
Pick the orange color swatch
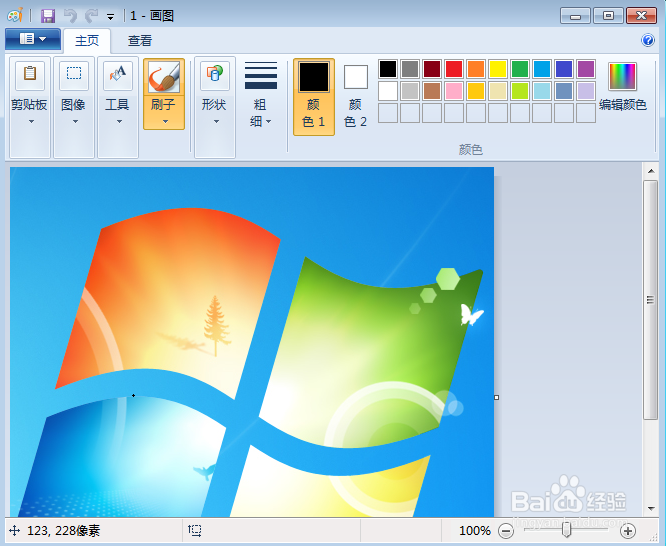click(x=476, y=69)
